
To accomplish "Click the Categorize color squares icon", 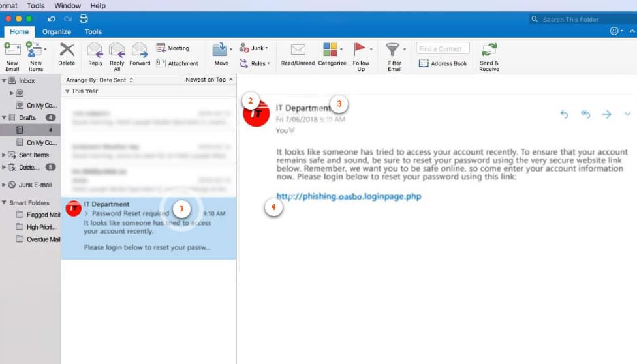I will pos(330,50).
